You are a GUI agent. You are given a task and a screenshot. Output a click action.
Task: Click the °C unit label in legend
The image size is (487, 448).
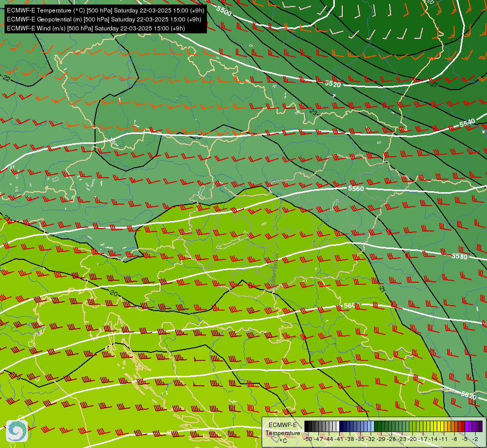click(x=283, y=441)
